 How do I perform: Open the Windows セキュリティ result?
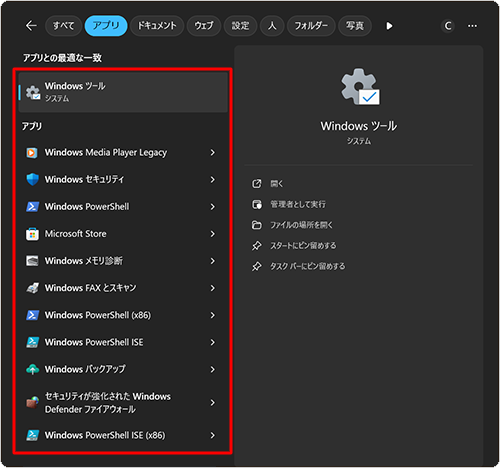tap(84, 180)
